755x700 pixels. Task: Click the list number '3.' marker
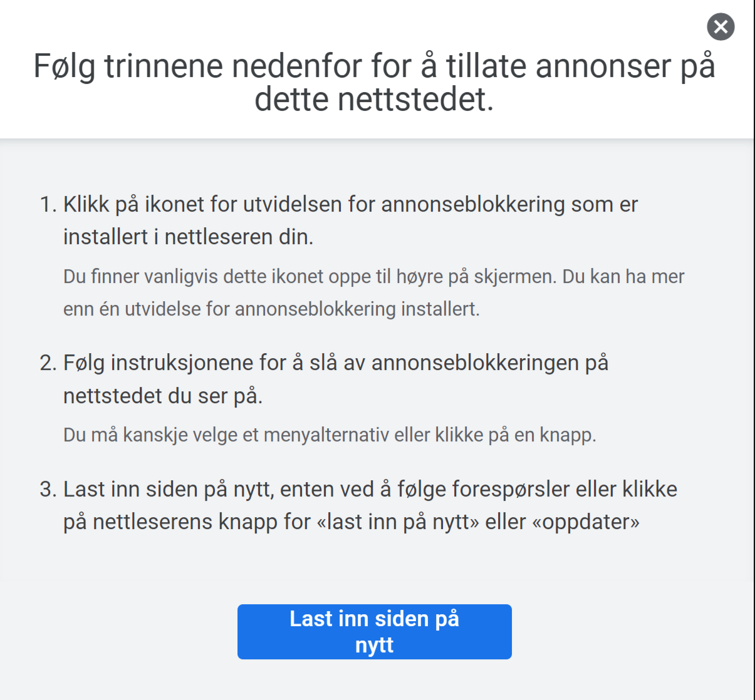pyautogui.click(x=48, y=489)
